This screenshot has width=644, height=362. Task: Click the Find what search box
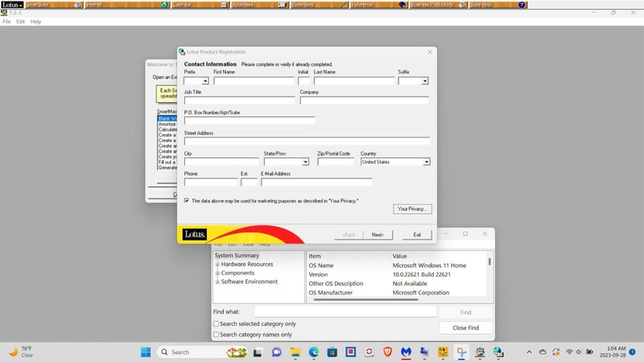point(345,312)
